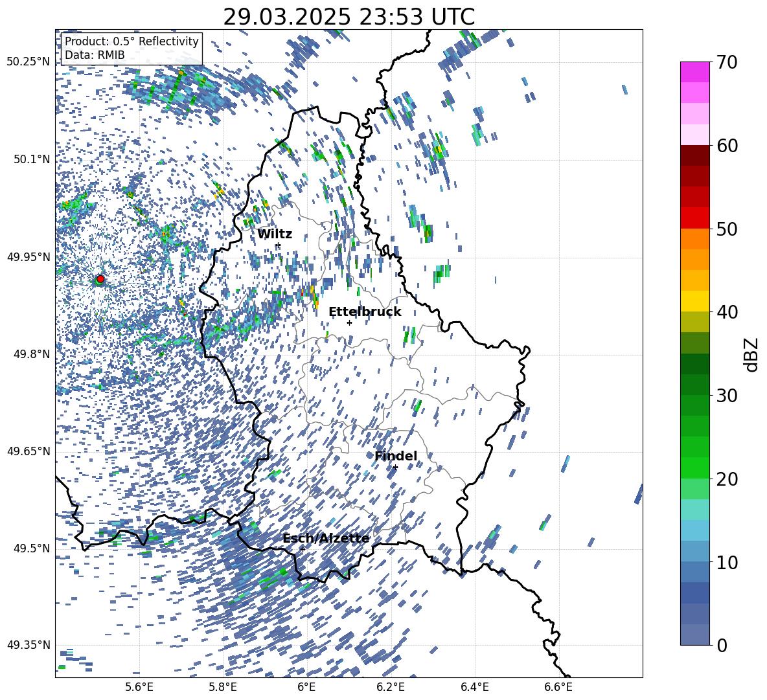767x700 pixels.
Task: Click the 'Product: 0.5° Reflectivity' text
Action: point(132,41)
